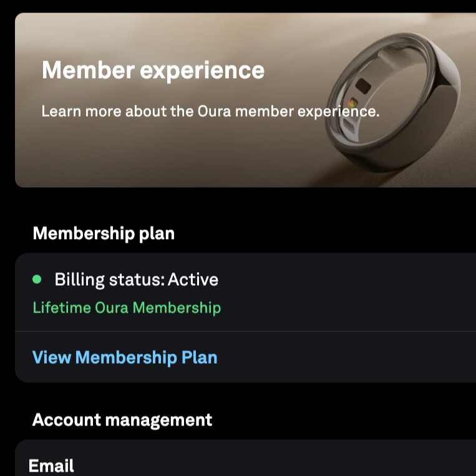Click the Account management section heading

pos(122,419)
